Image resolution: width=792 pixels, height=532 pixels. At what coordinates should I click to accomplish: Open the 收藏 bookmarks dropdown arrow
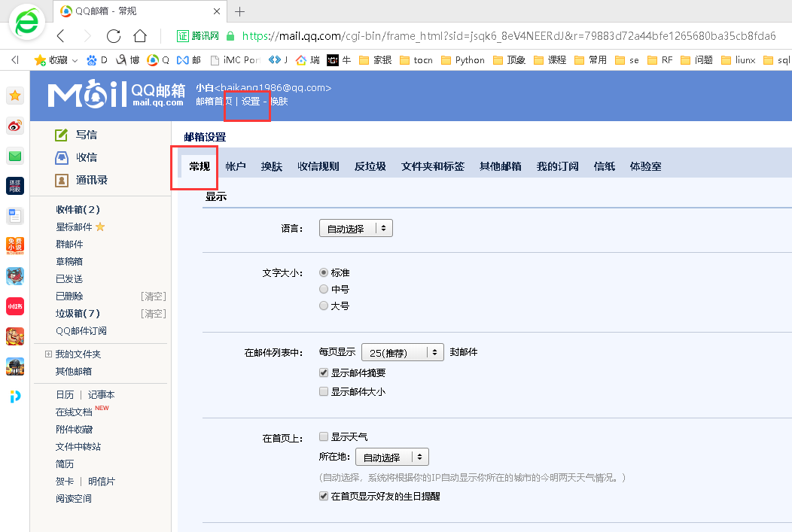click(75, 60)
